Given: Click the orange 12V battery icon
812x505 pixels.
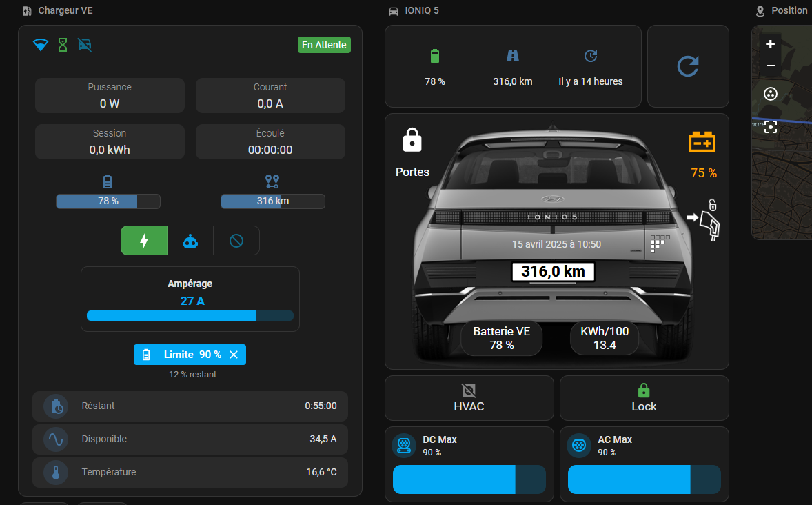Looking at the screenshot, I should pyautogui.click(x=702, y=141).
